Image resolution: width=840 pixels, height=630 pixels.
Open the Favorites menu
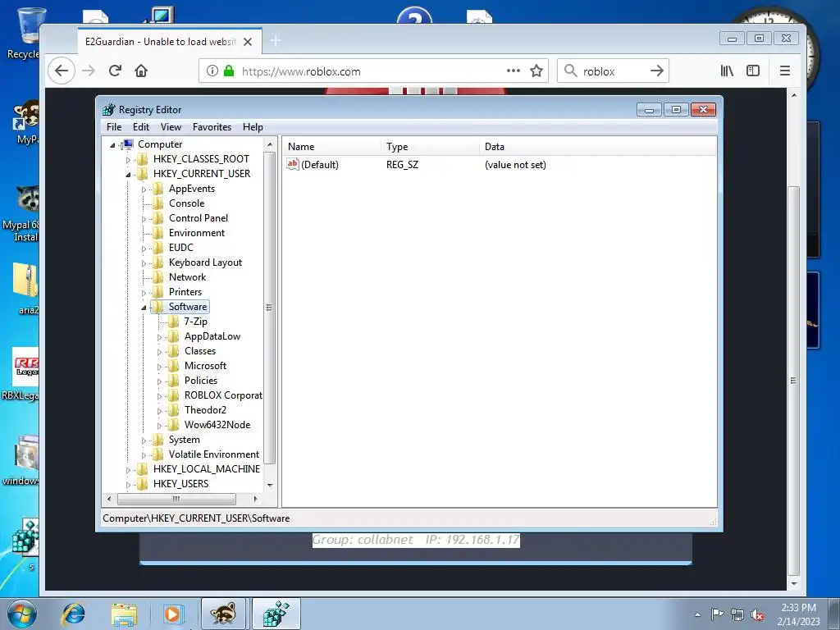point(212,127)
